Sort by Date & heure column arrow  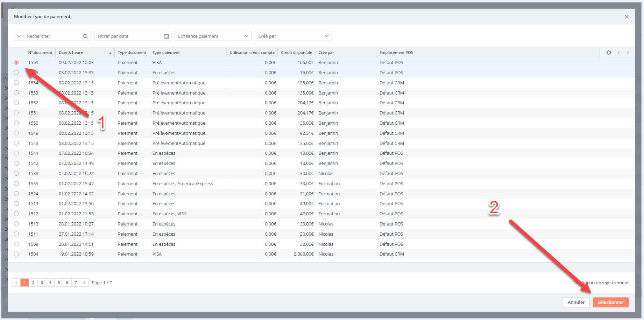pyautogui.click(x=110, y=53)
